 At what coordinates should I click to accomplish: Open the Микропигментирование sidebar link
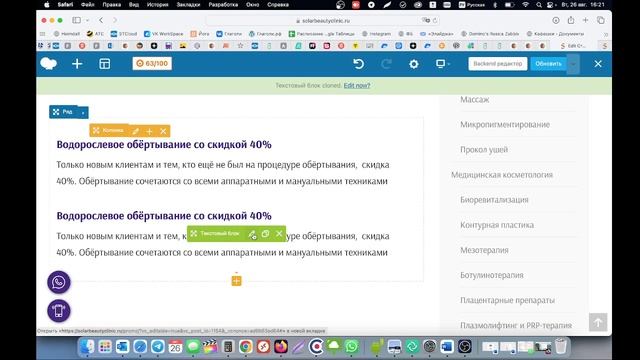pyautogui.click(x=505, y=124)
